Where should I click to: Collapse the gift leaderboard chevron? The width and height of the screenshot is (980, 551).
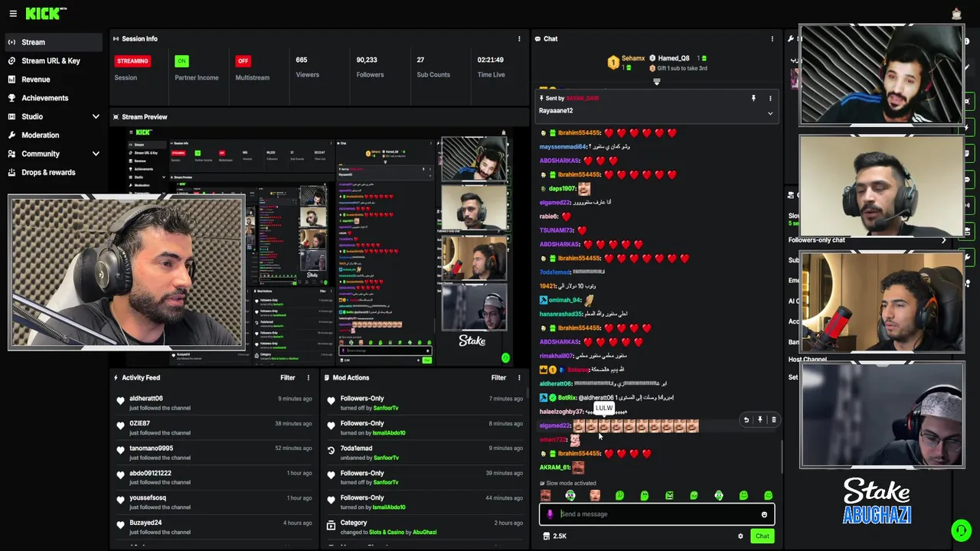click(x=656, y=81)
